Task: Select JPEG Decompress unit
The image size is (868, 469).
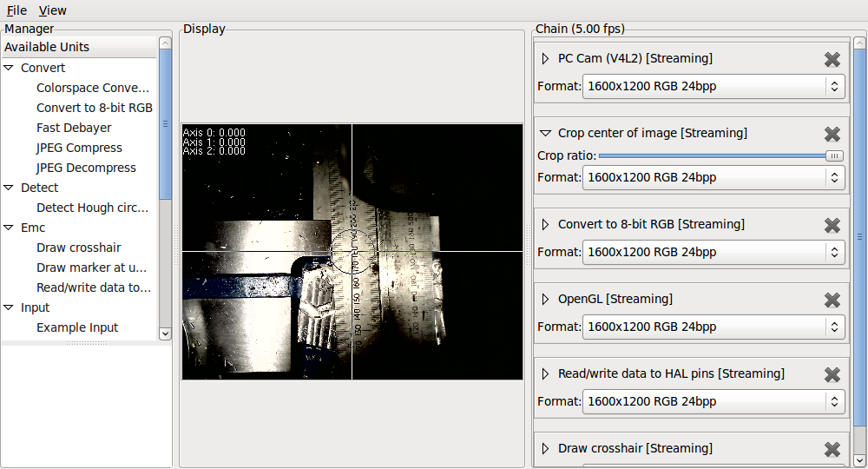Action: (86, 168)
